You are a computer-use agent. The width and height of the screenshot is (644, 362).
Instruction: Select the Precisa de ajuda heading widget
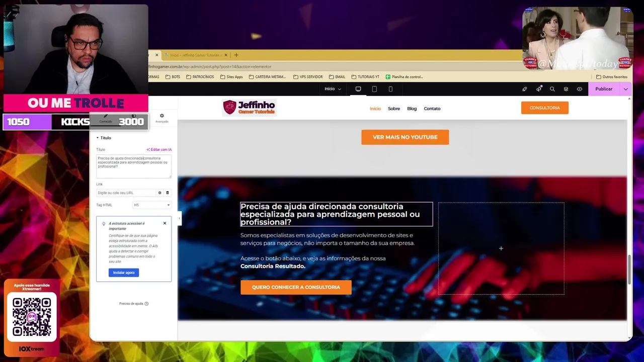(x=336, y=214)
